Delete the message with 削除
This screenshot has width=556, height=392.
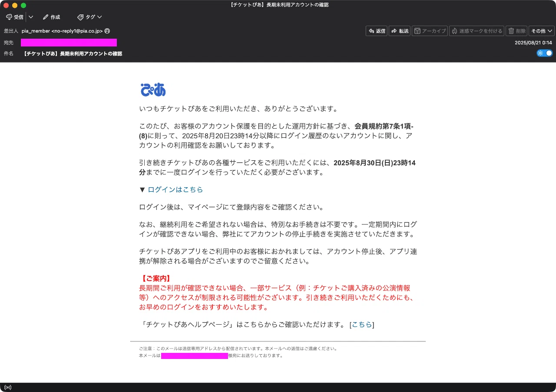516,31
